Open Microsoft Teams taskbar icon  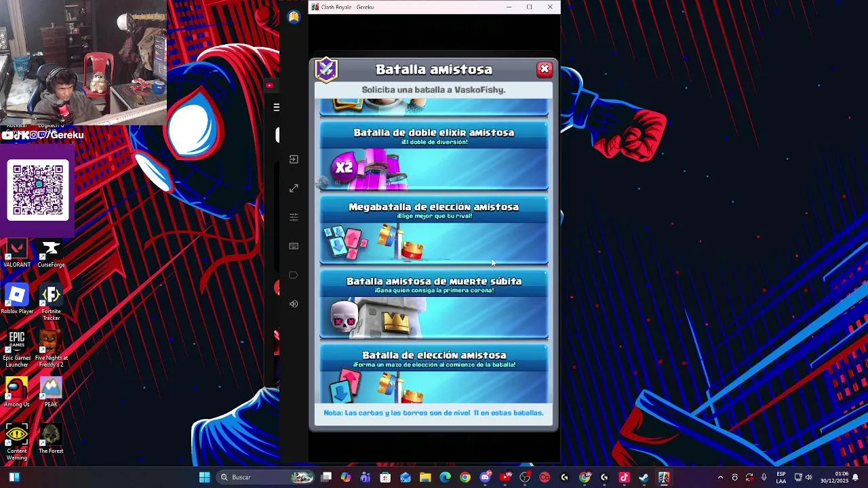coord(366,477)
